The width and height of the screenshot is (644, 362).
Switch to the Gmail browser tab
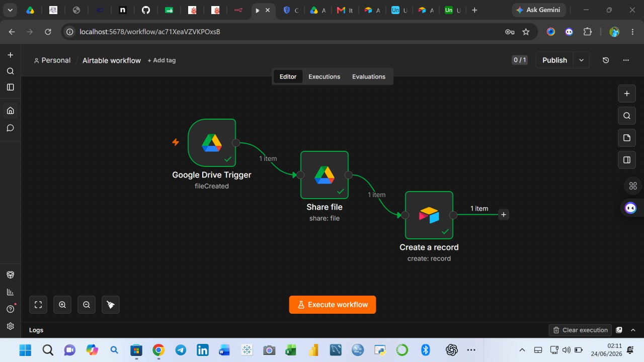[344, 10]
